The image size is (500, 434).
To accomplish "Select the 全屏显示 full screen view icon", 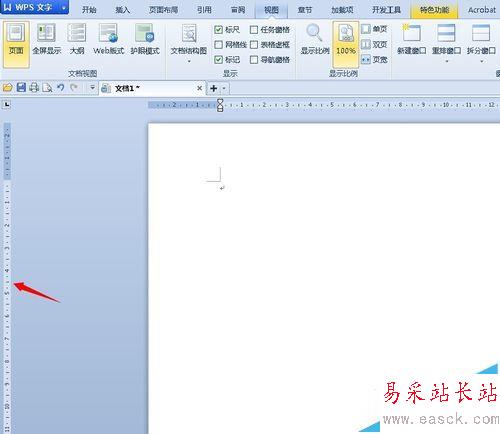I will 46,33.
